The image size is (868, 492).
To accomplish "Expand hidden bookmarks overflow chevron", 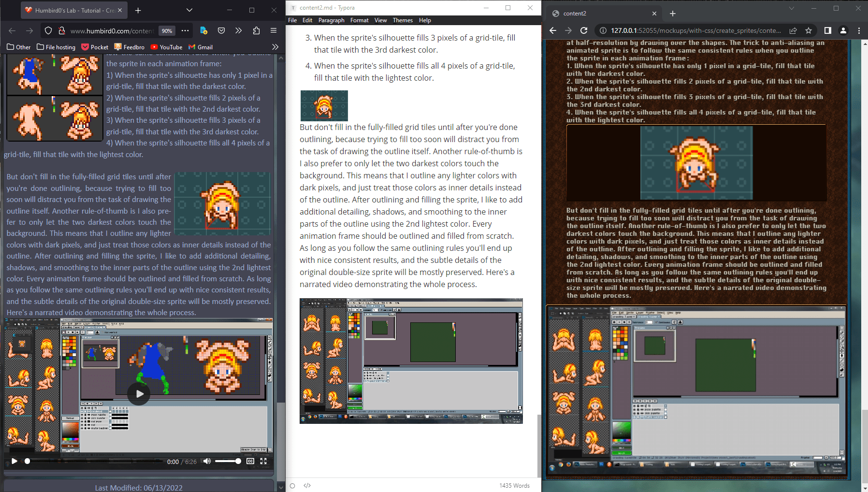I will click(x=275, y=47).
